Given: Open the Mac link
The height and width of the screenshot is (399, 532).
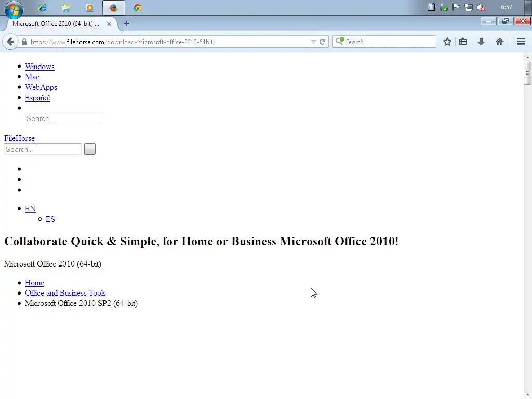Looking at the screenshot, I should coord(32,77).
